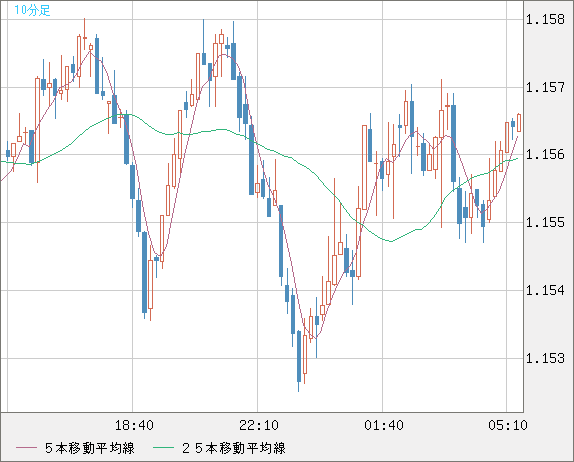Click the purple 5-bar average legend line
574x462 pixels.
[26, 448]
